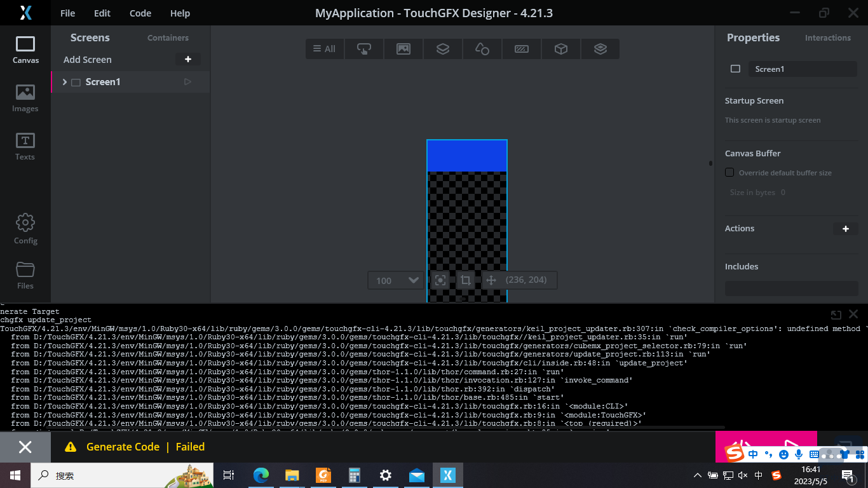
Task: Click the TouchGFX Designer taskbar icon
Action: pyautogui.click(x=448, y=475)
